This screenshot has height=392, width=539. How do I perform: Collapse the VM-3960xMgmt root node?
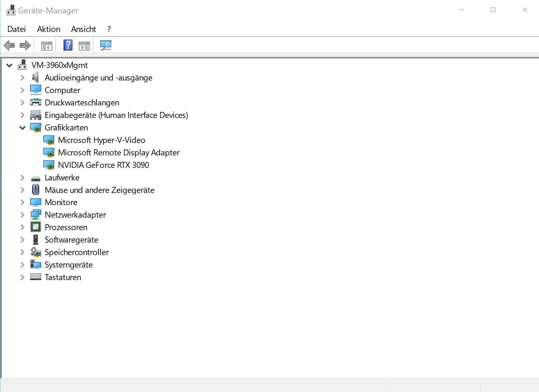click(9, 65)
